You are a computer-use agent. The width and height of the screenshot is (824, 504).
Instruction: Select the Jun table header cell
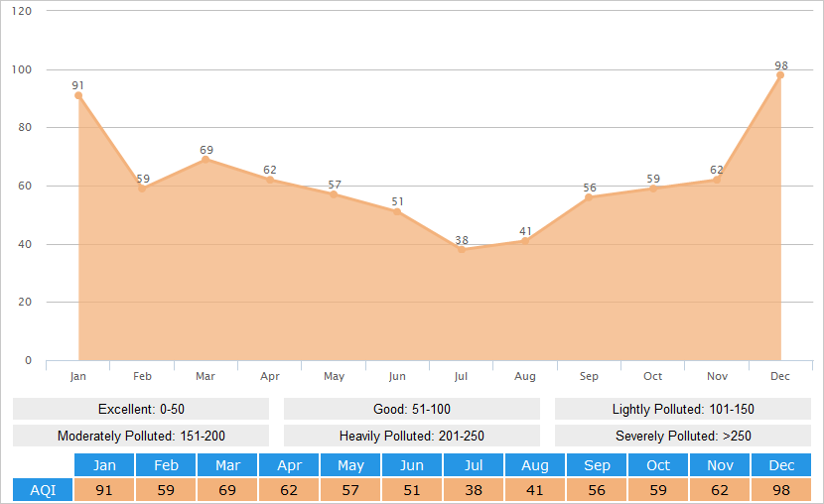(x=412, y=465)
